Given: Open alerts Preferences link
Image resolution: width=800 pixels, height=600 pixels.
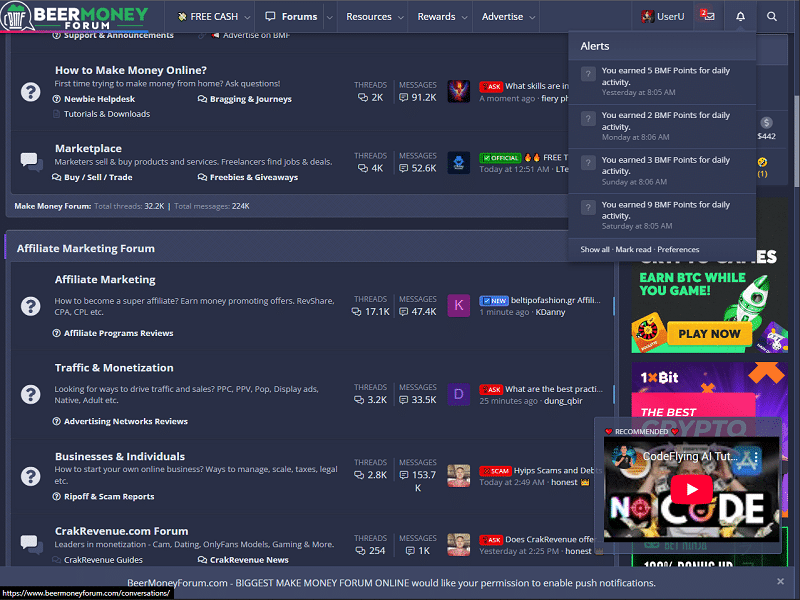Looking at the screenshot, I should (x=678, y=250).
